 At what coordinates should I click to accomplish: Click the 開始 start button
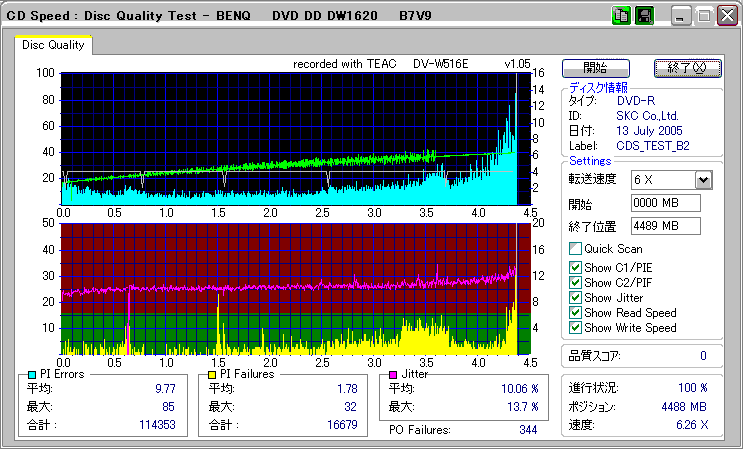(596, 68)
